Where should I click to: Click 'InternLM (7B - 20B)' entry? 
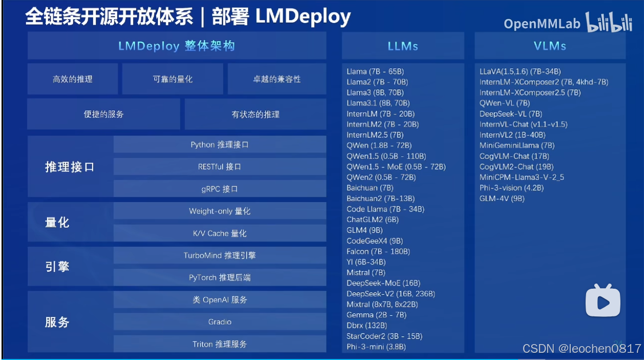381,114
